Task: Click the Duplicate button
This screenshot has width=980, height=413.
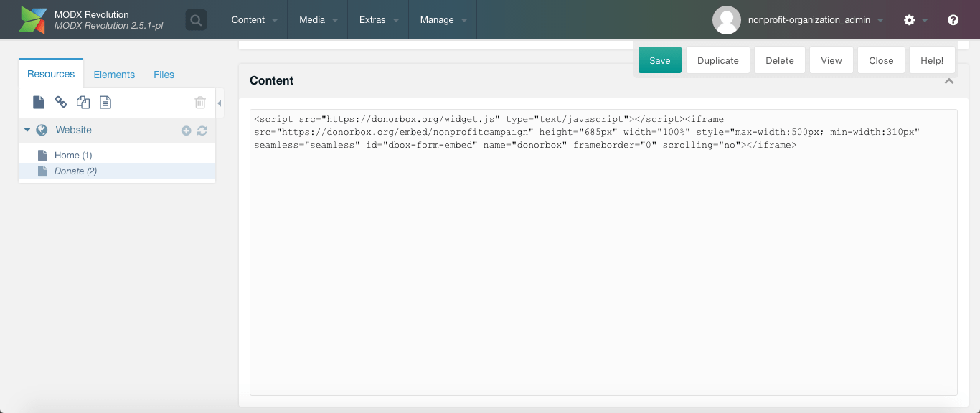Action: pos(717,60)
